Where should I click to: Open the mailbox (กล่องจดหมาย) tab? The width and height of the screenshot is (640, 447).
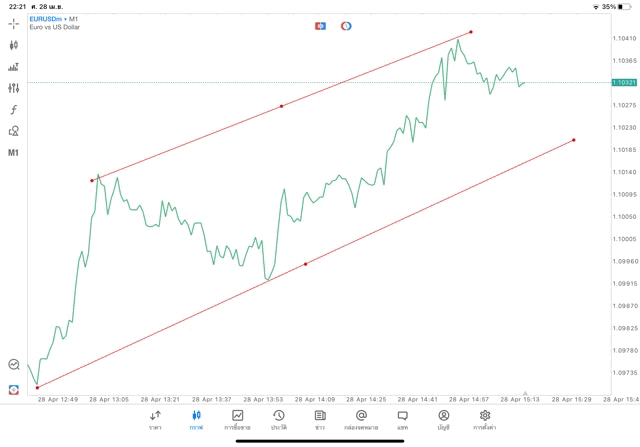[361, 419]
